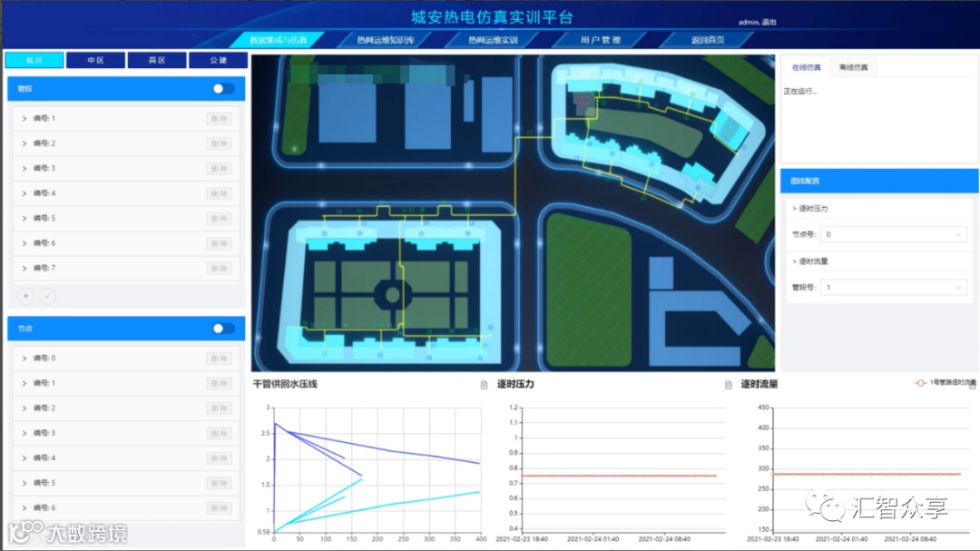The height and width of the screenshot is (551, 980).
Task: Open the 热网运维知识库 navigation item
Action: click(x=386, y=40)
